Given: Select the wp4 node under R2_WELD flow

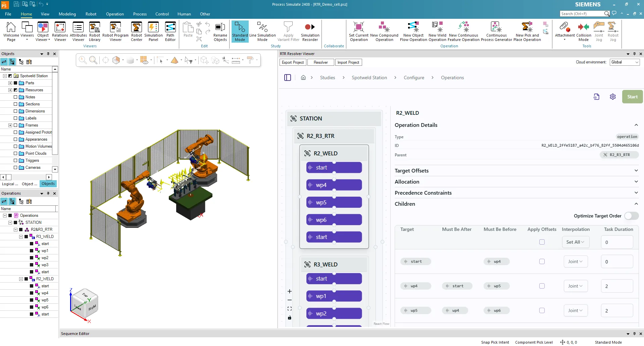Looking at the screenshot, I should click(x=334, y=185).
